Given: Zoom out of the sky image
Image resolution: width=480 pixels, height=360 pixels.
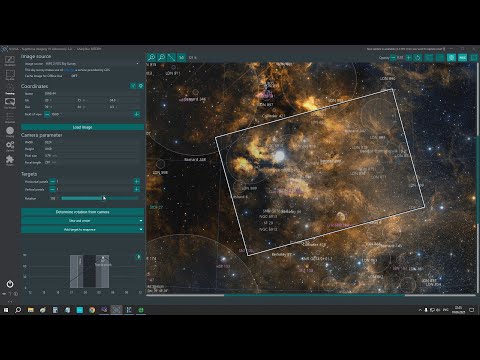Looking at the screenshot, I should pyautogui.click(x=161, y=57).
